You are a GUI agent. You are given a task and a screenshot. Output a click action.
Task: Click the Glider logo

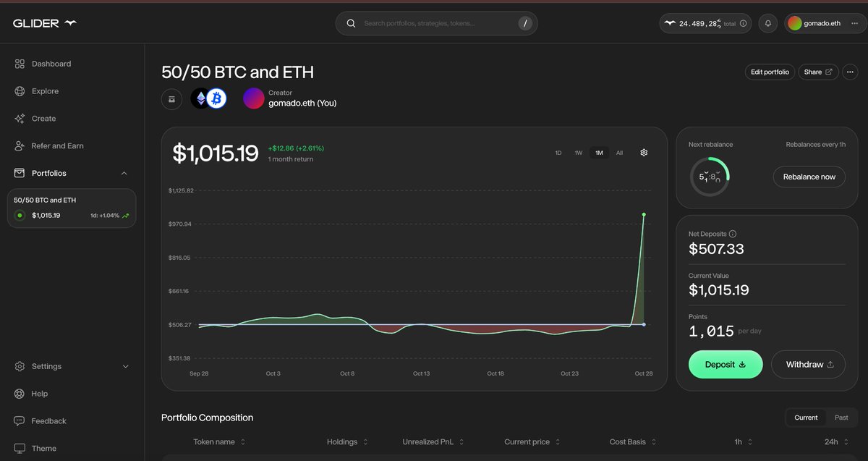click(44, 23)
